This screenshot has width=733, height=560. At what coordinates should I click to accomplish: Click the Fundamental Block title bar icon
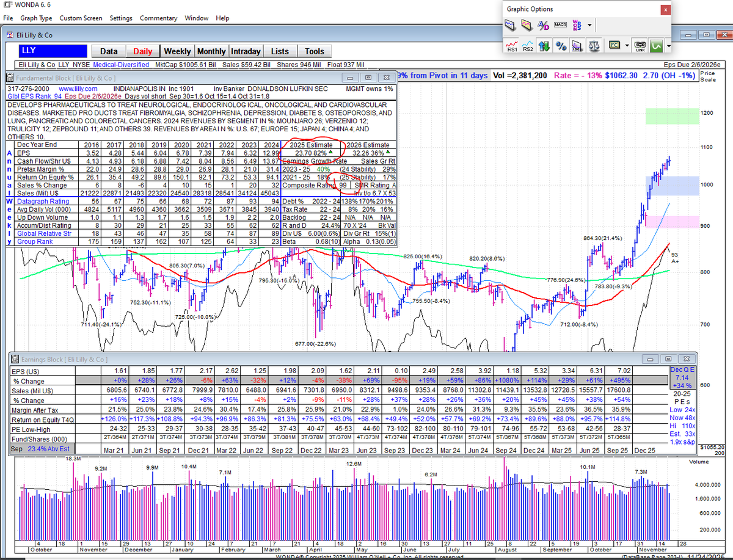coord(10,78)
